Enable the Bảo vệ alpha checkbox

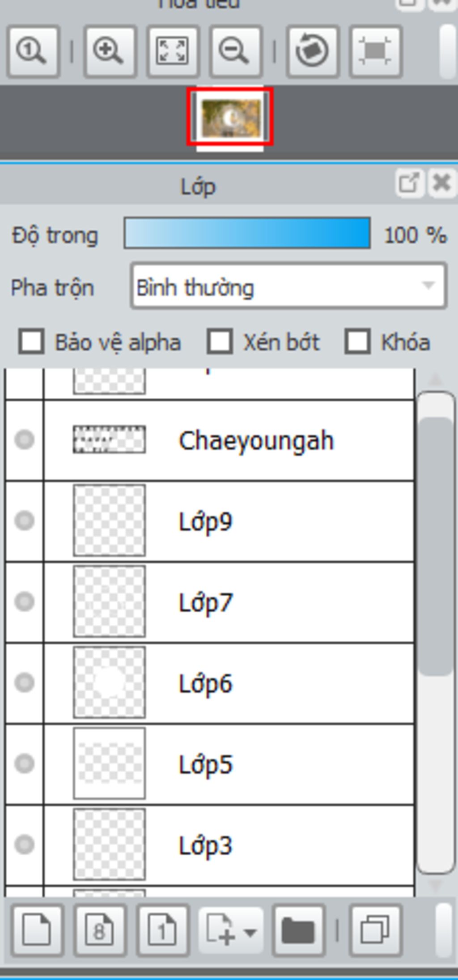31,342
